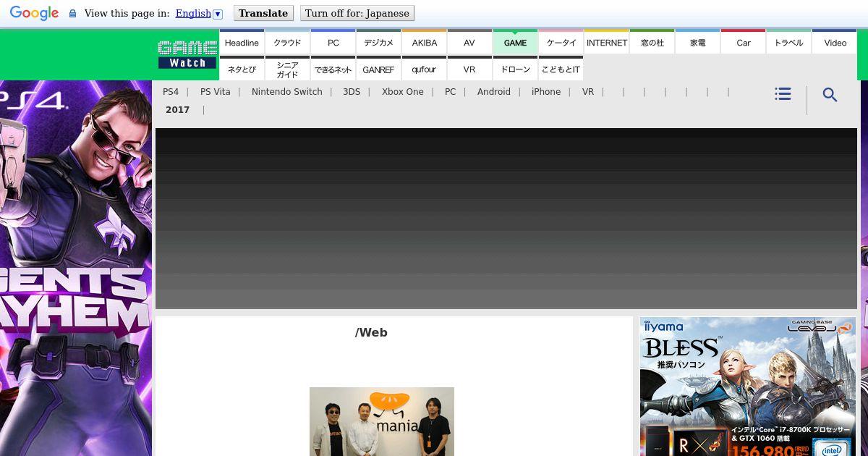Open the AKIBA tab

[424, 41]
